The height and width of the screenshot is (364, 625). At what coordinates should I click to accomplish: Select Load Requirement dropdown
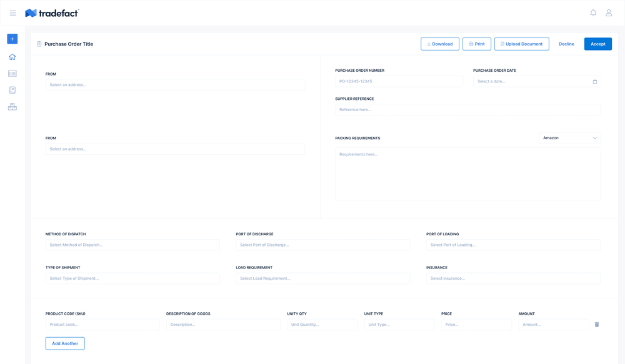tap(323, 278)
